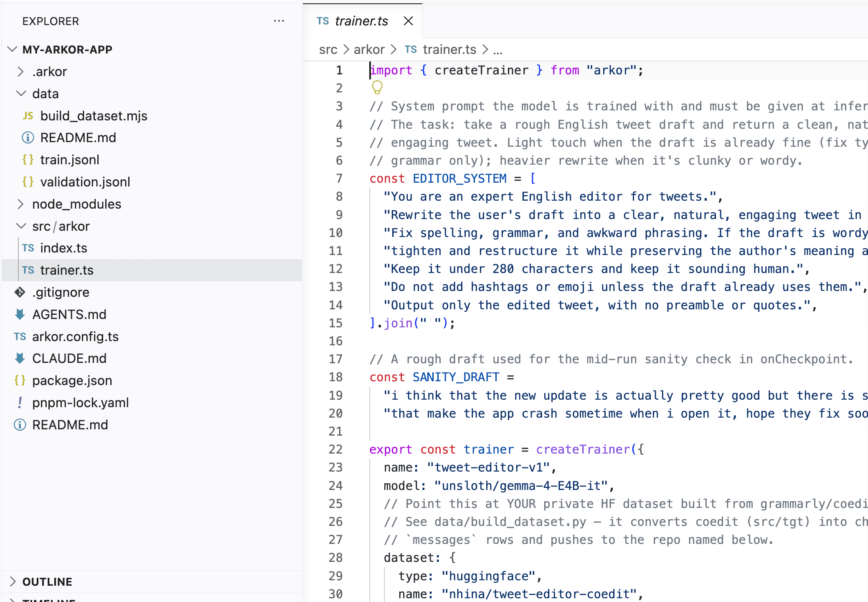Open the Explorer more actions ellipsis
The height and width of the screenshot is (602, 868).
pos(279,21)
